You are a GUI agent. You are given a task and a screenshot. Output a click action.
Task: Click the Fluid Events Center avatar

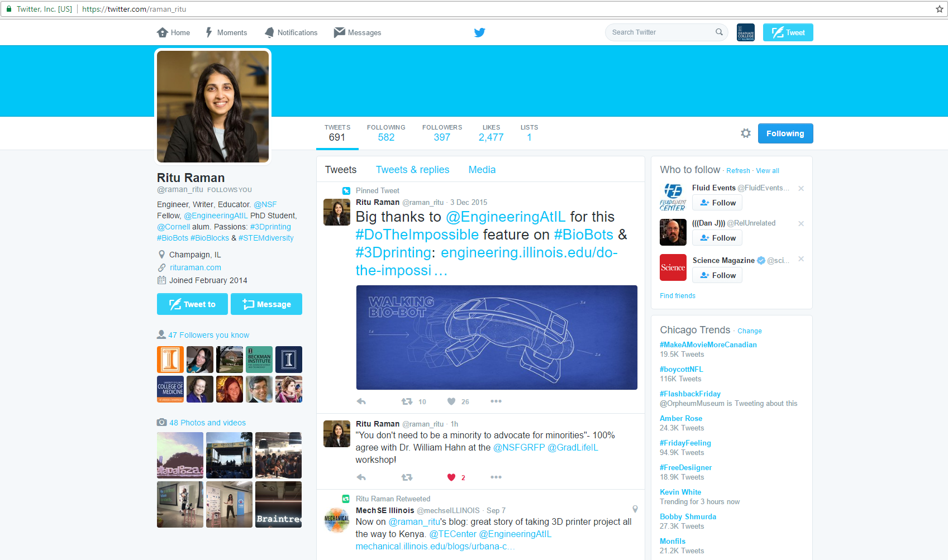coord(673,197)
